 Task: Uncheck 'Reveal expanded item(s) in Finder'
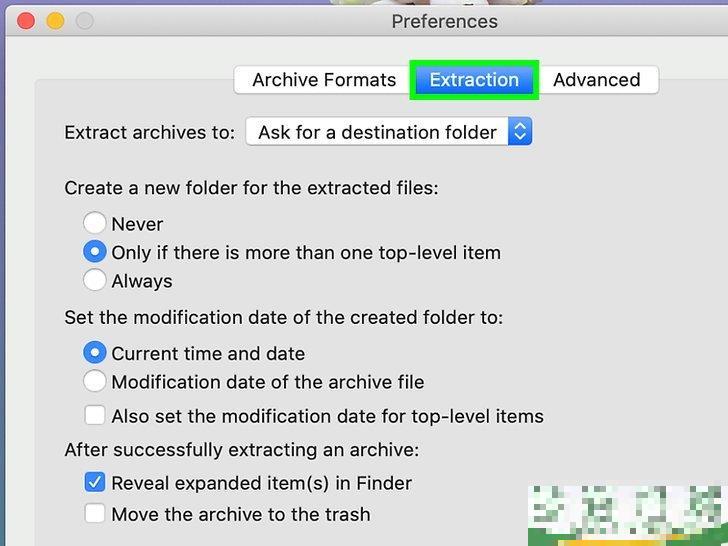pos(95,482)
